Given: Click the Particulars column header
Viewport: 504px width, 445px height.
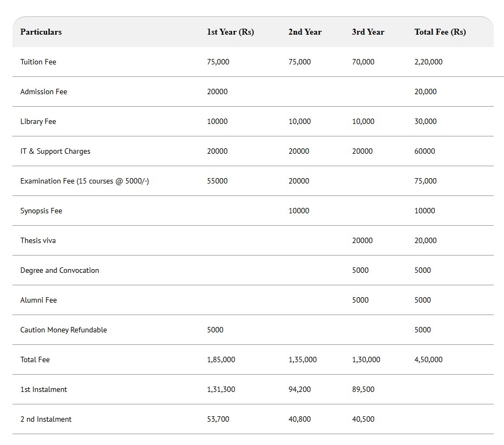Looking at the screenshot, I should 41,32.
